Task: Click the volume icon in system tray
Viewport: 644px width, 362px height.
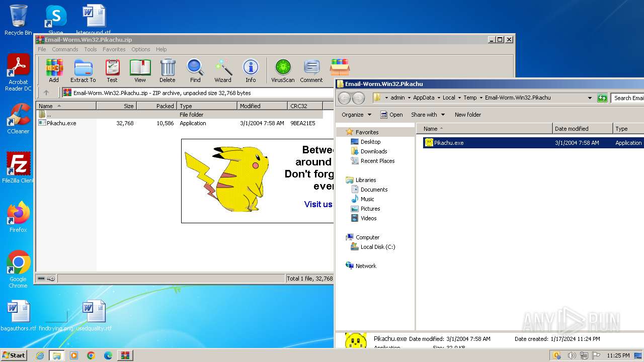Action: click(x=572, y=355)
